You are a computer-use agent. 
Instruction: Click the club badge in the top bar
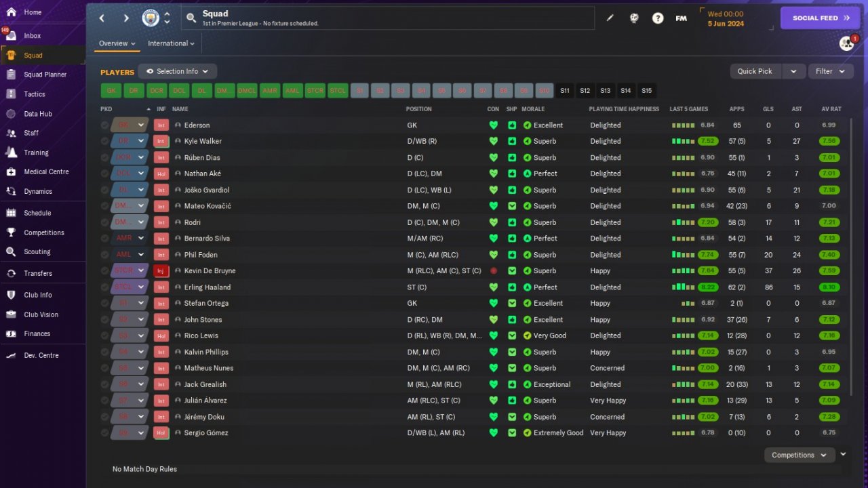(151, 18)
